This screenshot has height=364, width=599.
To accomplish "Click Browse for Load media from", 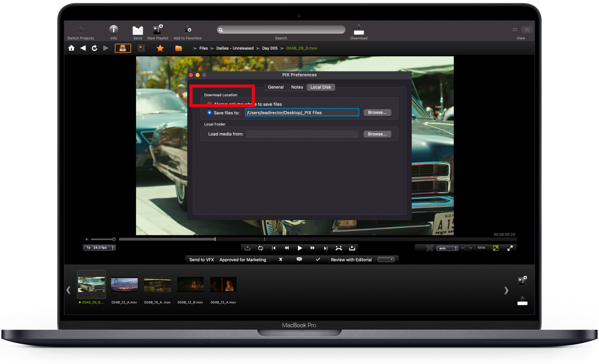I will [377, 134].
